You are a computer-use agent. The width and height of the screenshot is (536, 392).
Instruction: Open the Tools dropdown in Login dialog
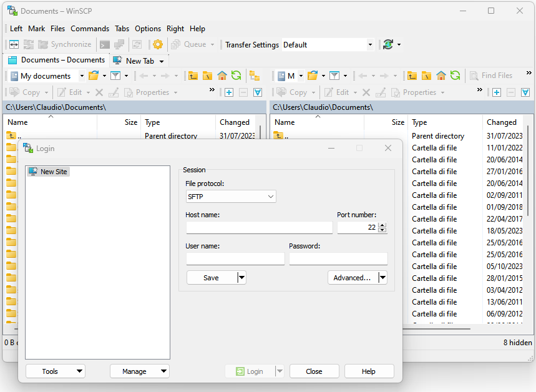tap(56, 371)
